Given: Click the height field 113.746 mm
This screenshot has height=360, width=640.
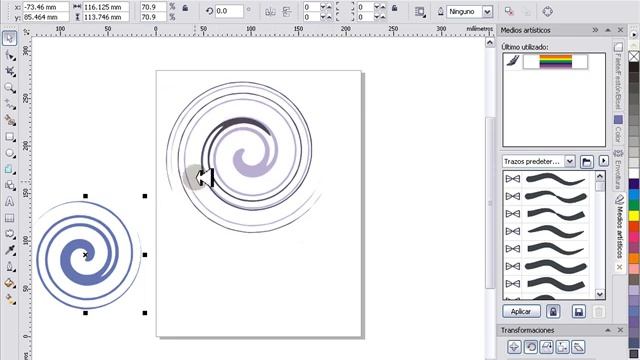Looking at the screenshot, I should [x=106, y=17].
